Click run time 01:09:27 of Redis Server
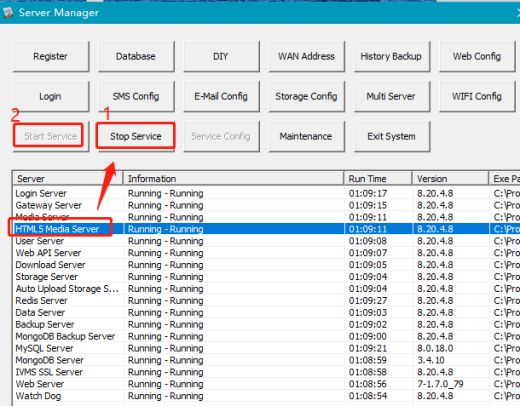This screenshot has height=407, width=520. tap(368, 301)
